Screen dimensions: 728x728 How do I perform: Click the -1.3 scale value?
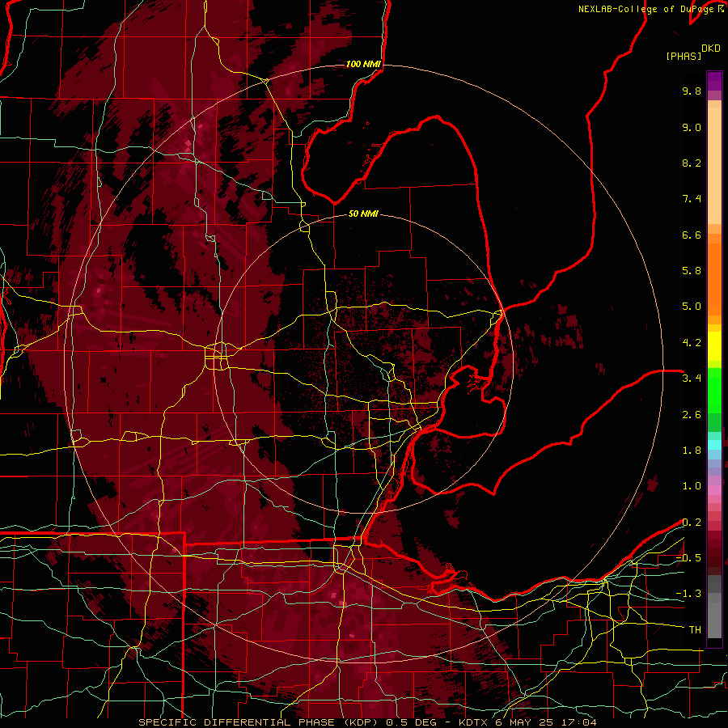[688, 594]
